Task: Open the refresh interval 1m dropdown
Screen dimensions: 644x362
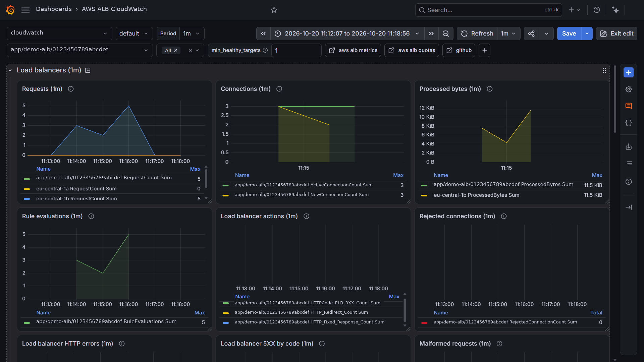Action: pyautogui.click(x=508, y=34)
